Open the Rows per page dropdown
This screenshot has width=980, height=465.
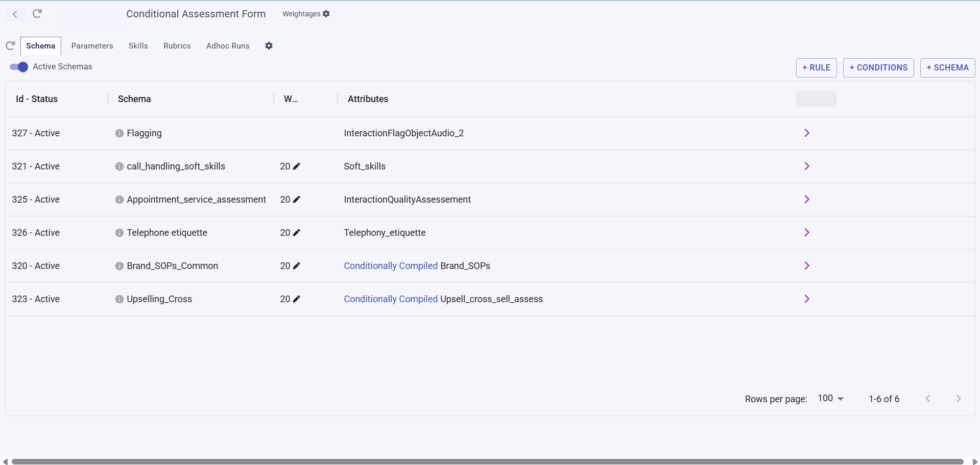831,399
